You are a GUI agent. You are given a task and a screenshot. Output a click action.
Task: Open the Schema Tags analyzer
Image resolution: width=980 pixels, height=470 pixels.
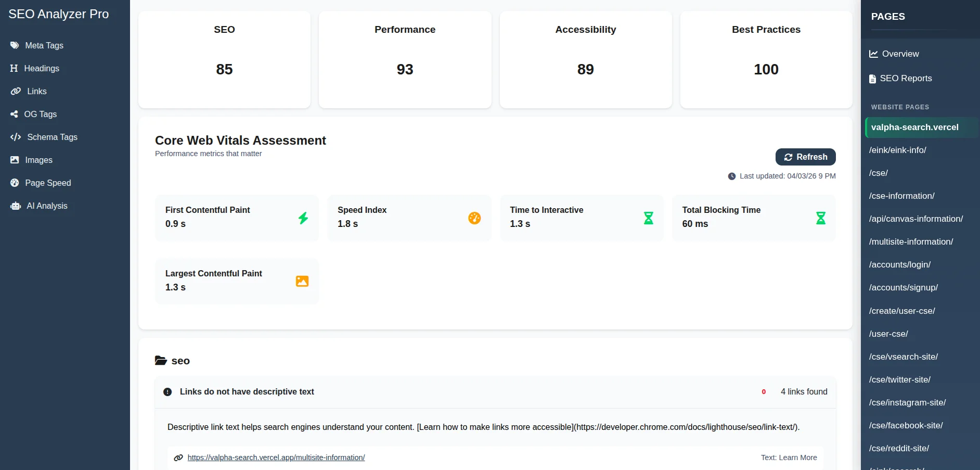pos(52,137)
